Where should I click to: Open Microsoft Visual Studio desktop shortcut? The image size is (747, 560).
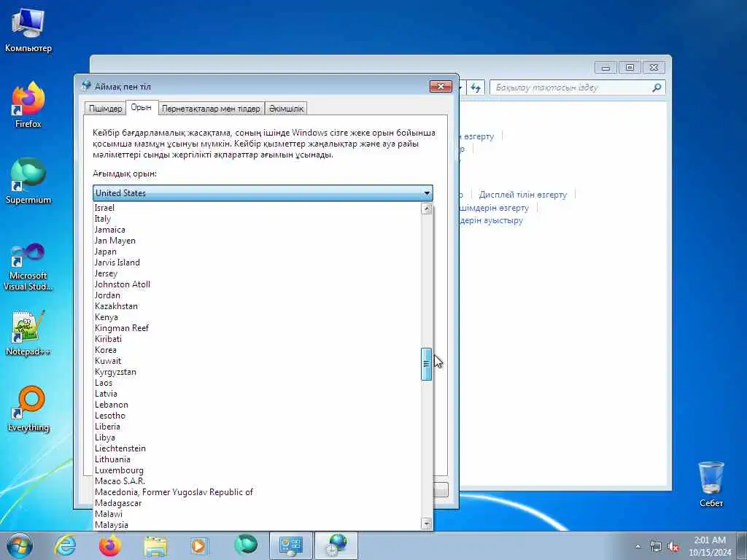pyautogui.click(x=28, y=267)
